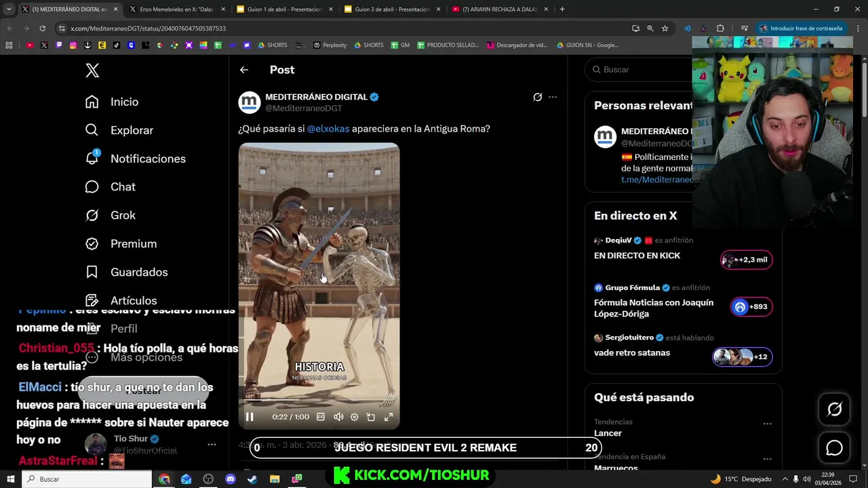The image size is (868, 488).
Task: Open Guardados bookmarks
Action: pos(127,272)
